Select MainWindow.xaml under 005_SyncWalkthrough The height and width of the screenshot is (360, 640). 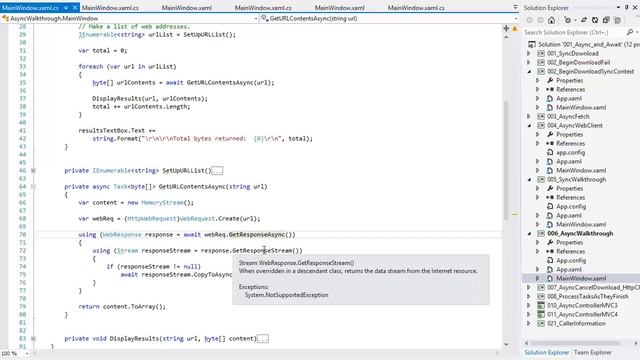(x=581, y=224)
